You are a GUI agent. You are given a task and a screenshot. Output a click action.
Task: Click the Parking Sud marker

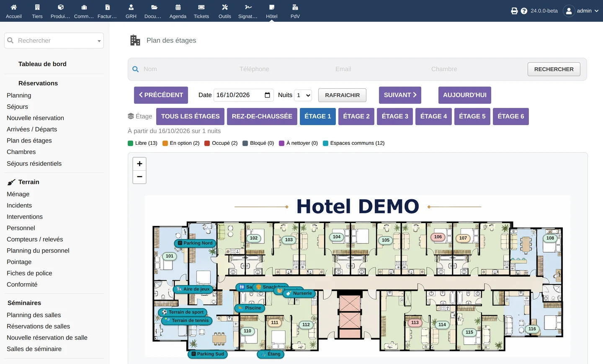(208, 354)
